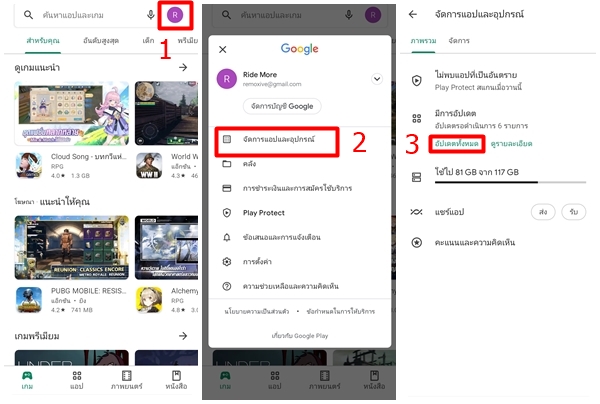Screen dimensions: 600x404
Task: Tap the รับ receive button
Action: (x=574, y=212)
